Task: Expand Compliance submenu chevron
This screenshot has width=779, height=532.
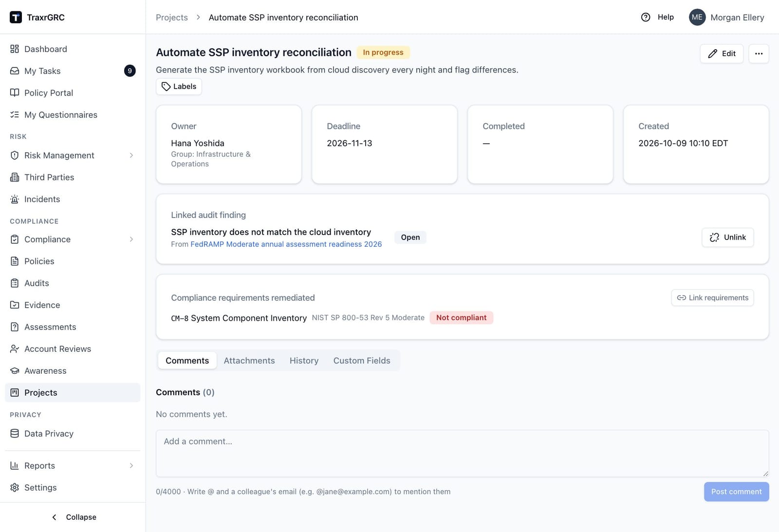Action: (x=131, y=239)
